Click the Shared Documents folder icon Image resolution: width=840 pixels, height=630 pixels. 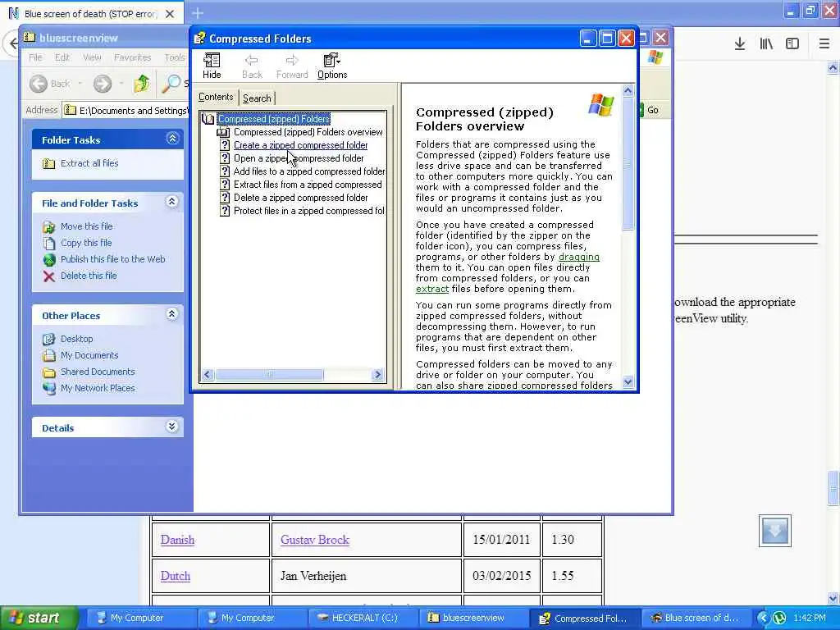(48, 372)
